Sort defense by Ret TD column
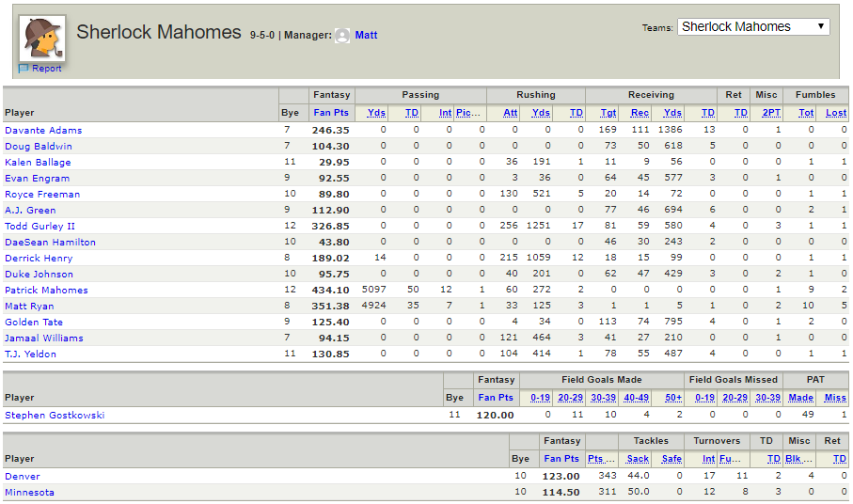 [x=840, y=458]
